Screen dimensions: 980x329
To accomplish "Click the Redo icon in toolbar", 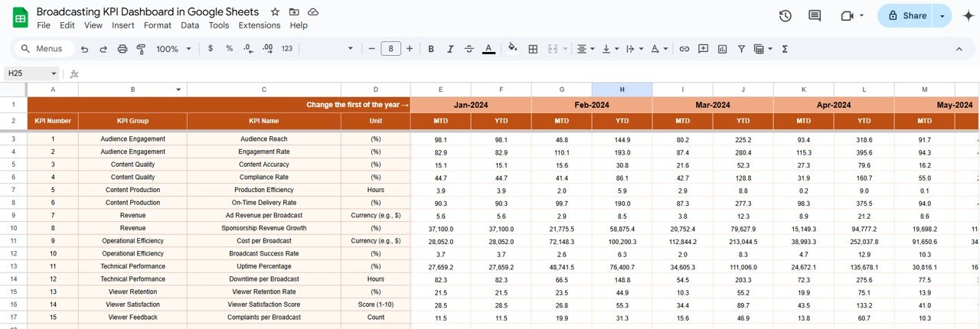I will (103, 49).
